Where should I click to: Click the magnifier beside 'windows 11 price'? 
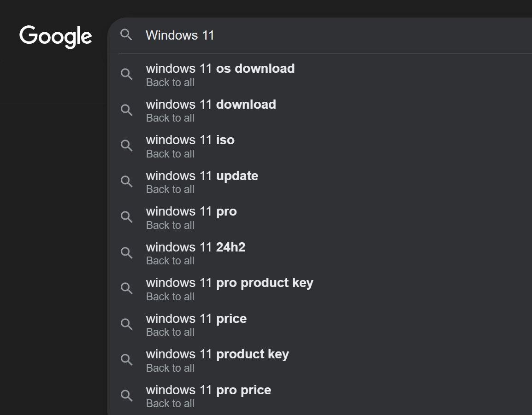click(x=127, y=324)
